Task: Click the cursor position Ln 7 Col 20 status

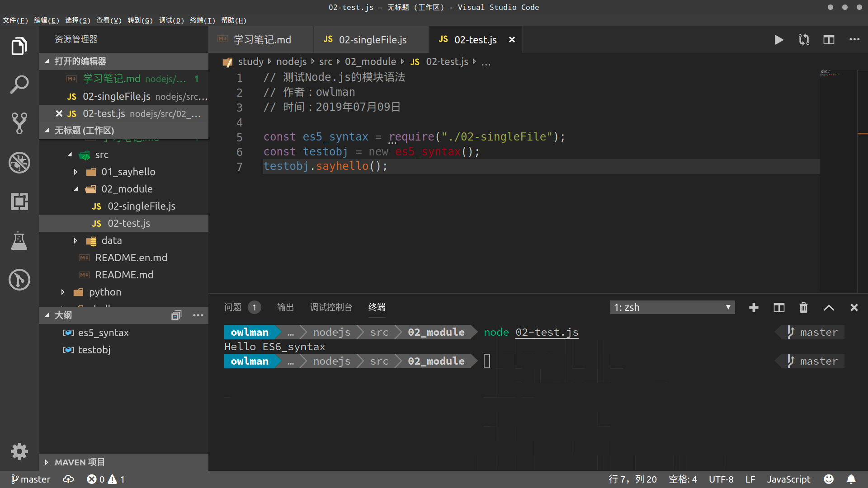Action: 632,479
